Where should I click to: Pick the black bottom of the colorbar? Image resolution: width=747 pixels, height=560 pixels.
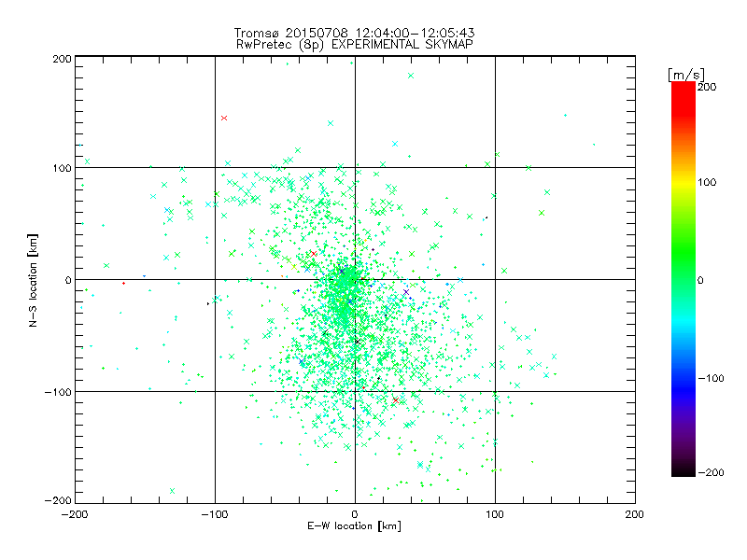[684, 470]
